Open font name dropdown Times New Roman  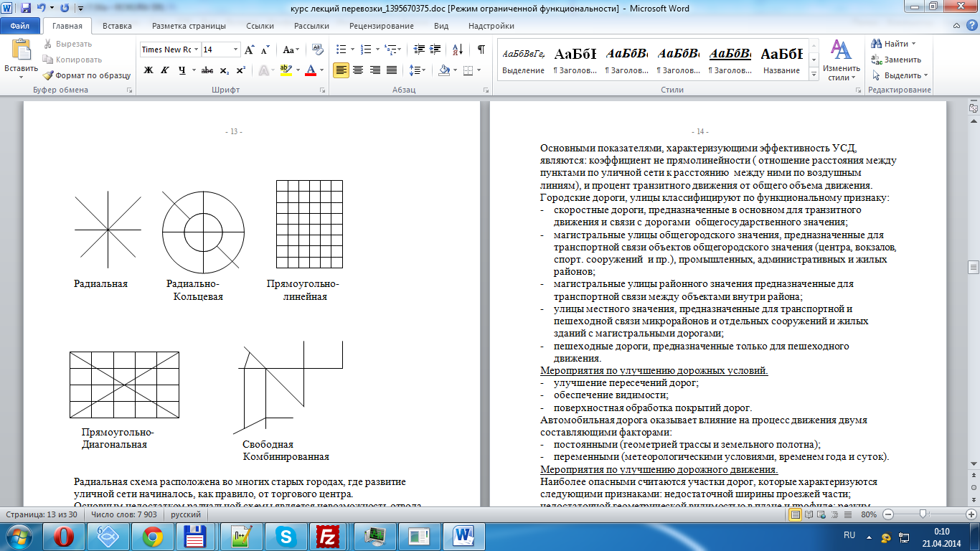click(x=196, y=50)
